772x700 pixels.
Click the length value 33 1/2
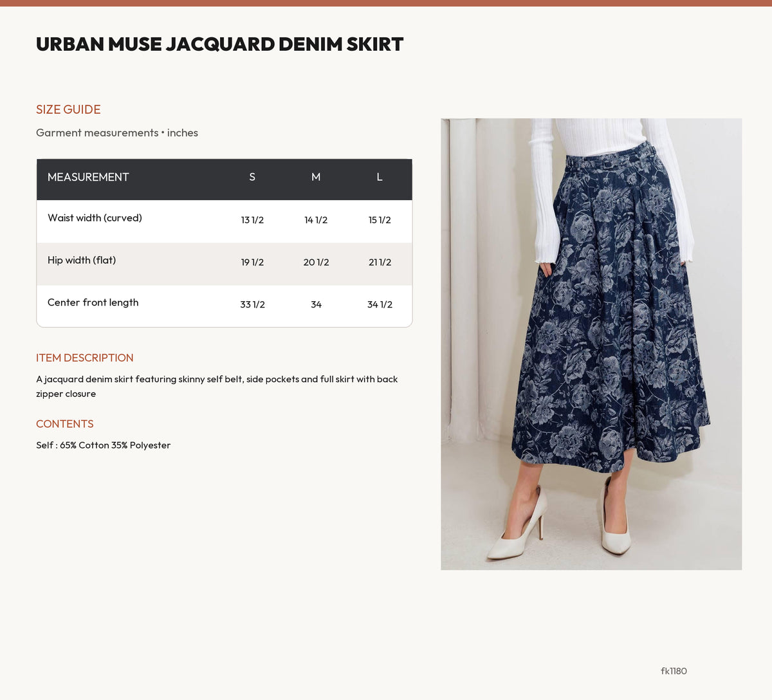[252, 304]
